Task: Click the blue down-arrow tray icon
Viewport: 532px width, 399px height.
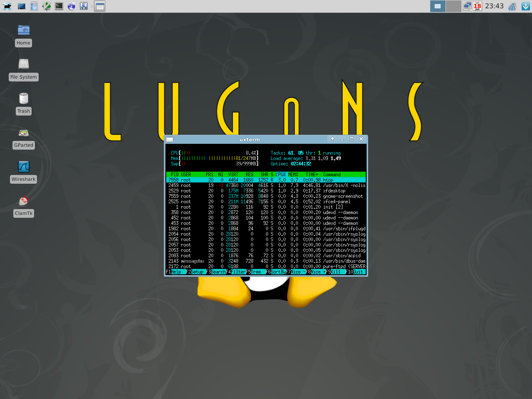Action: click(525, 6)
